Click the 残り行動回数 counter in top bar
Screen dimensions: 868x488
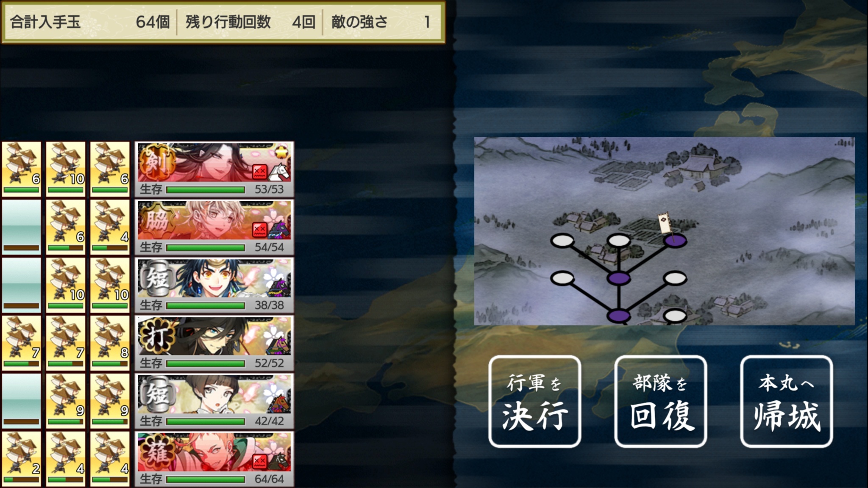pos(250,22)
